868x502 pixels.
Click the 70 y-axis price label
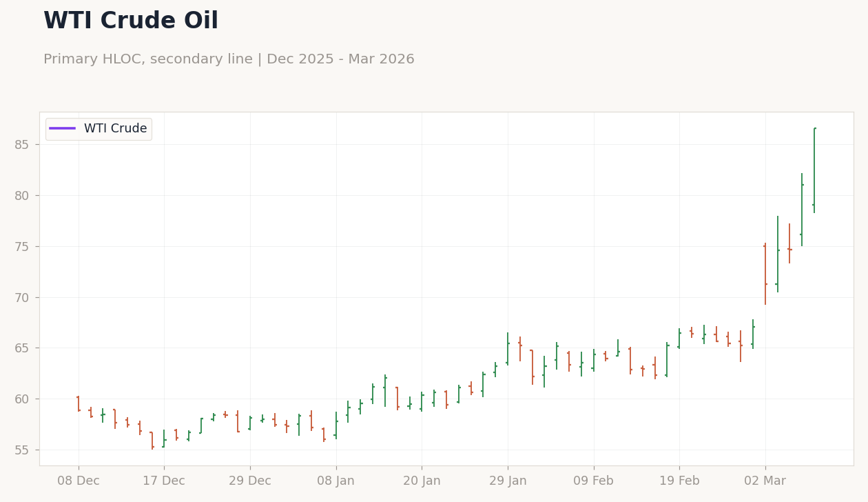click(x=23, y=298)
